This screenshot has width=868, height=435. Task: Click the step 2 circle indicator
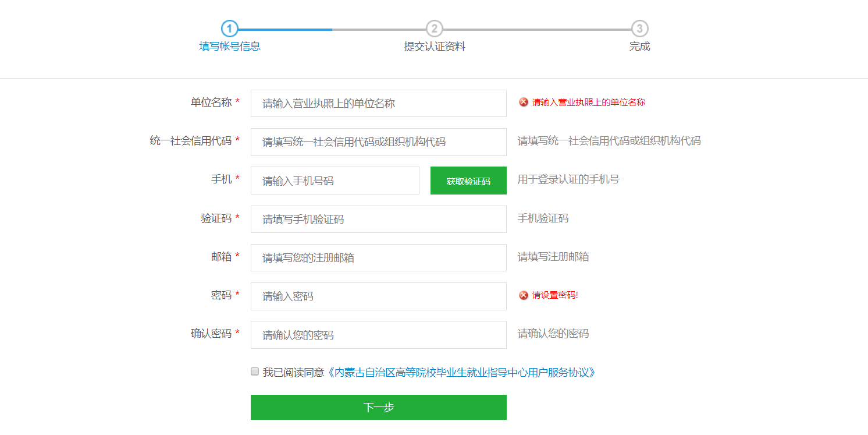434,29
